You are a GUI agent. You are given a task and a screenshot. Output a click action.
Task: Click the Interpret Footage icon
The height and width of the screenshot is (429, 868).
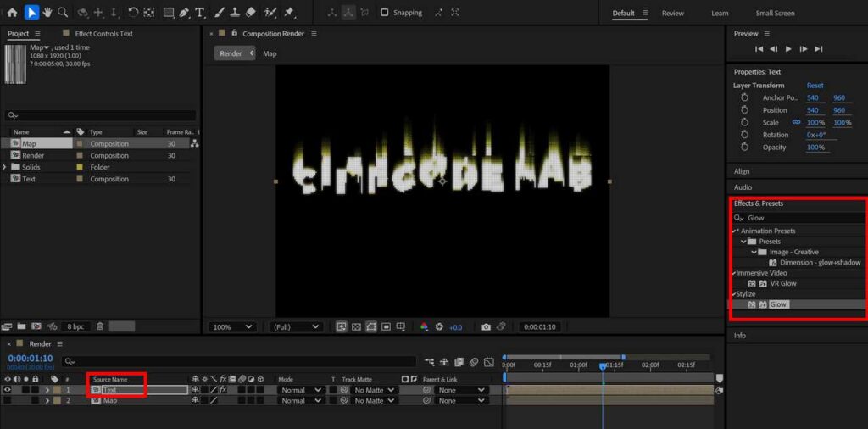[7, 326]
